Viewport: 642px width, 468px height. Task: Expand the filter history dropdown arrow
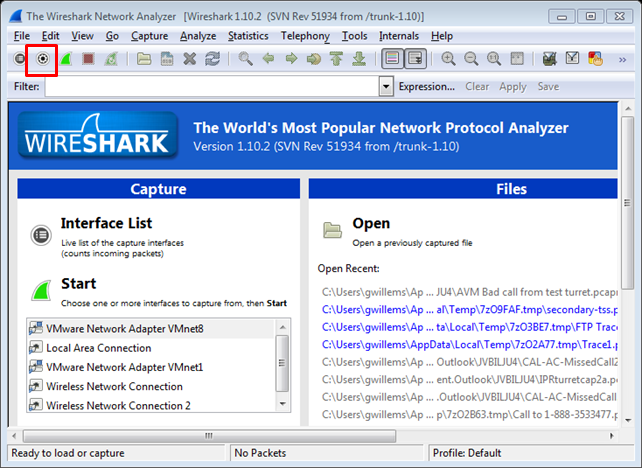[386, 87]
